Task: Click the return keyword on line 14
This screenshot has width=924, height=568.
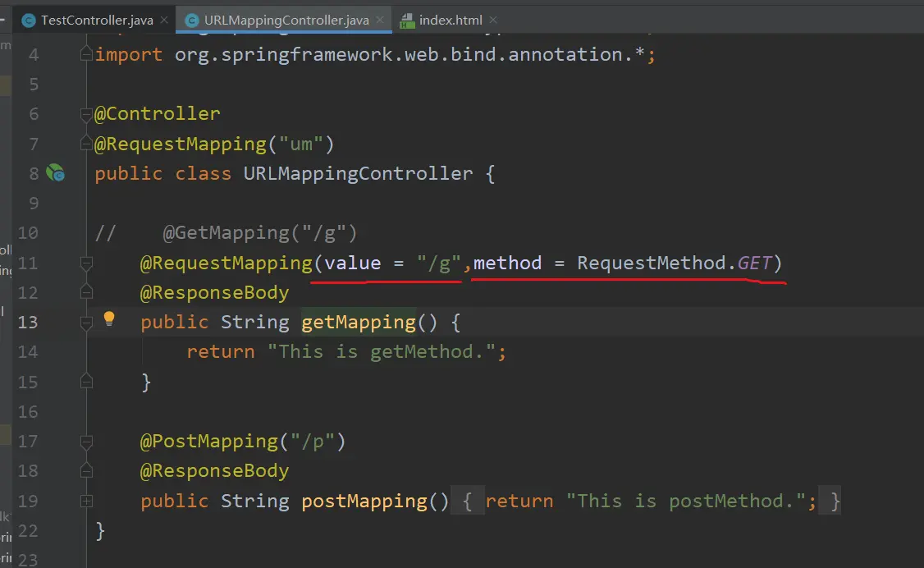Action: tap(221, 352)
